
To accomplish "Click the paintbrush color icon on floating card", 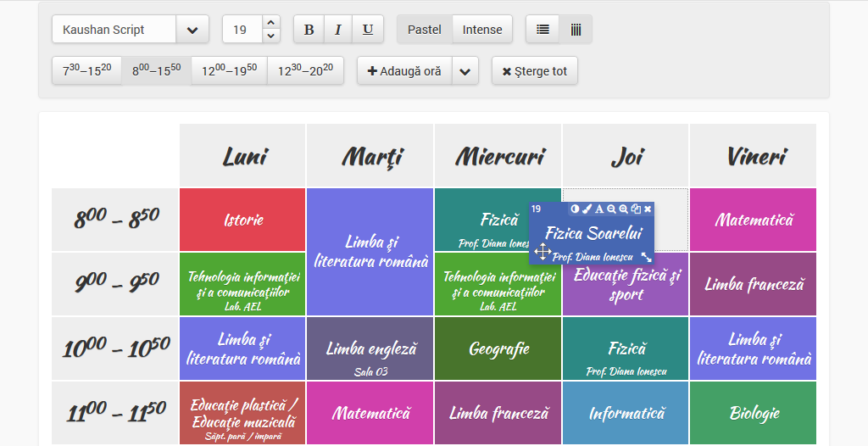I will pyautogui.click(x=587, y=209).
